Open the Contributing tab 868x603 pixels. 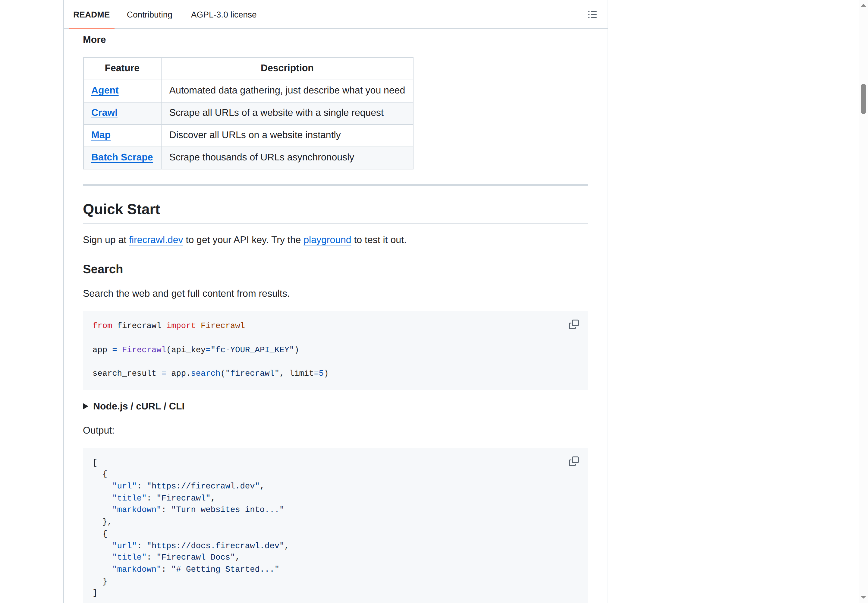[149, 15]
